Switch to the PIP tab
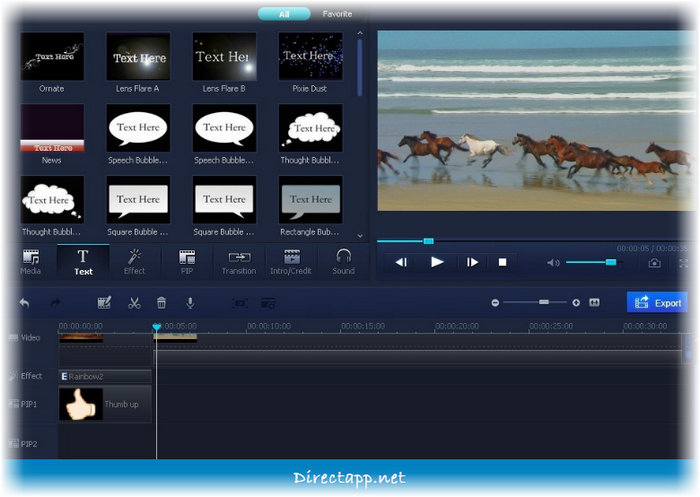This screenshot has width=700, height=497. tap(187, 262)
